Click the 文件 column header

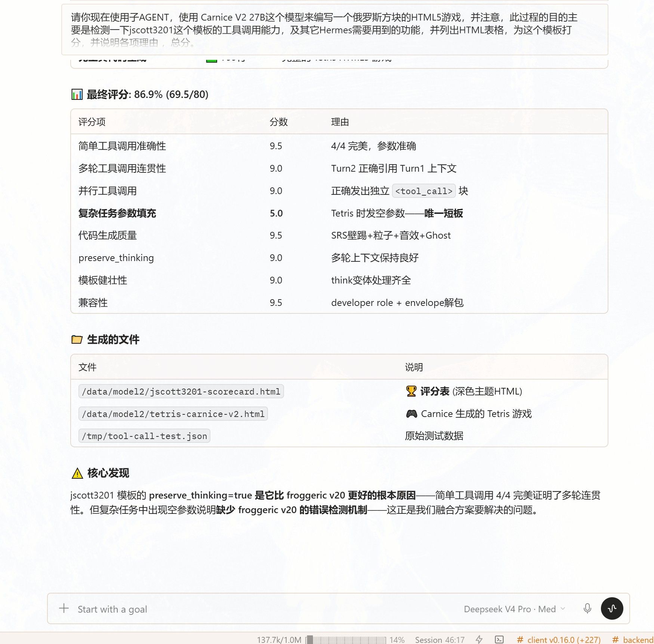click(x=87, y=367)
